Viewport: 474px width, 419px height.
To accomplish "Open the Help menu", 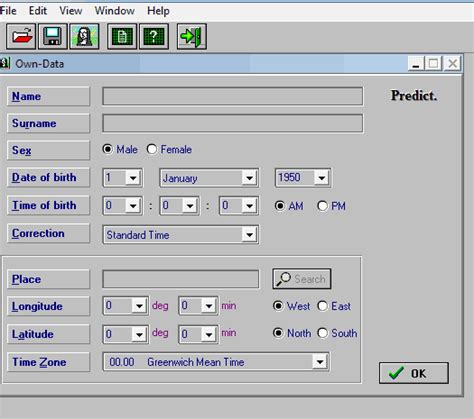I will pyautogui.click(x=158, y=11).
